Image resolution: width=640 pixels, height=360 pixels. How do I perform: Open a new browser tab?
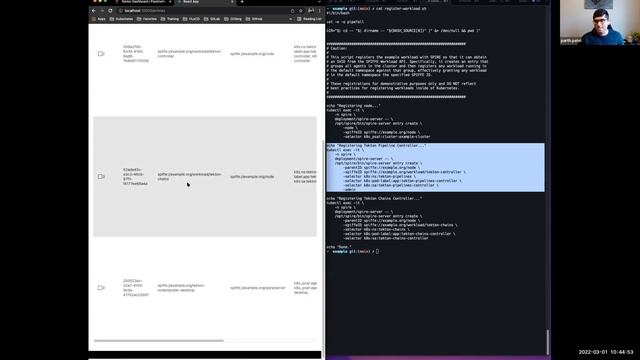click(242, 2)
